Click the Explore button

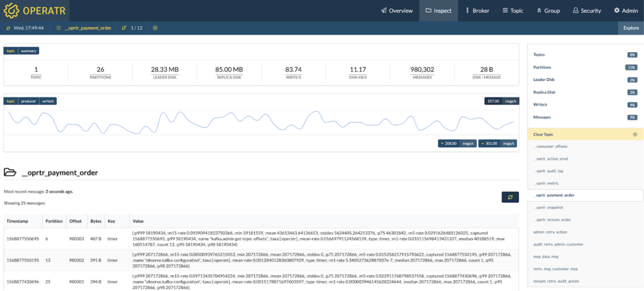[x=631, y=28]
